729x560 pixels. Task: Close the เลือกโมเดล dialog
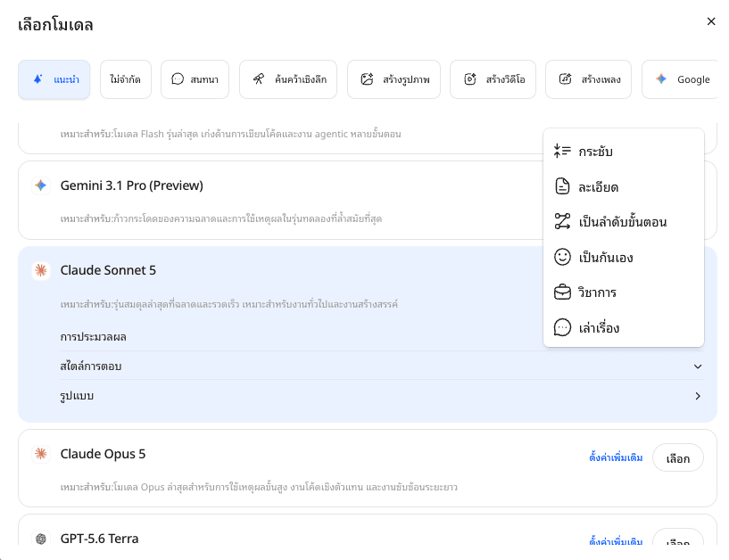[711, 21]
